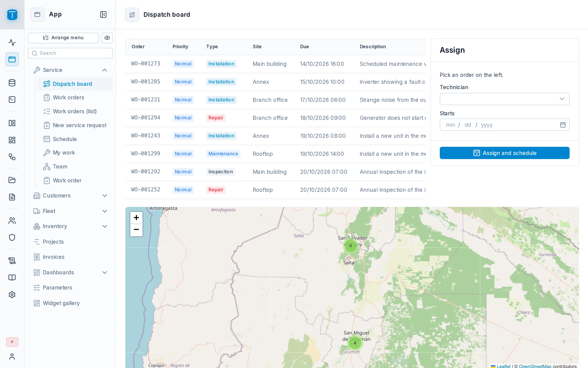Viewport: 588px width, 368px height.
Task: Click the sidebar Search input field
Action: tap(70, 53)
